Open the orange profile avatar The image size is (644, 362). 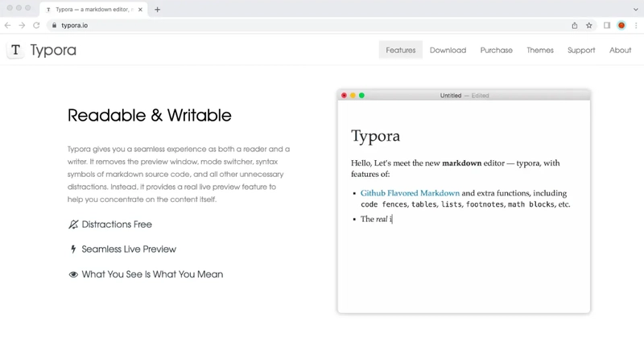pyautogui.click(x=621, y=26)
